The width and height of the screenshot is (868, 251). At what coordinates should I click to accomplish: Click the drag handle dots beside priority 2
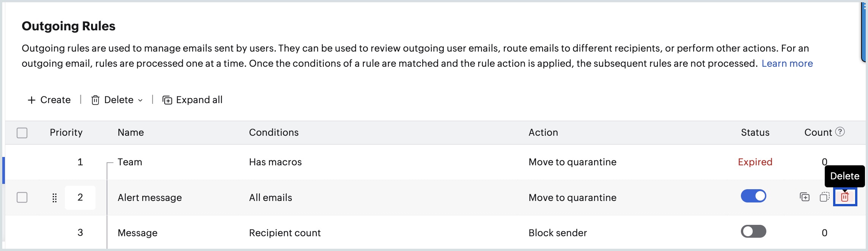[x=54, y=198]
